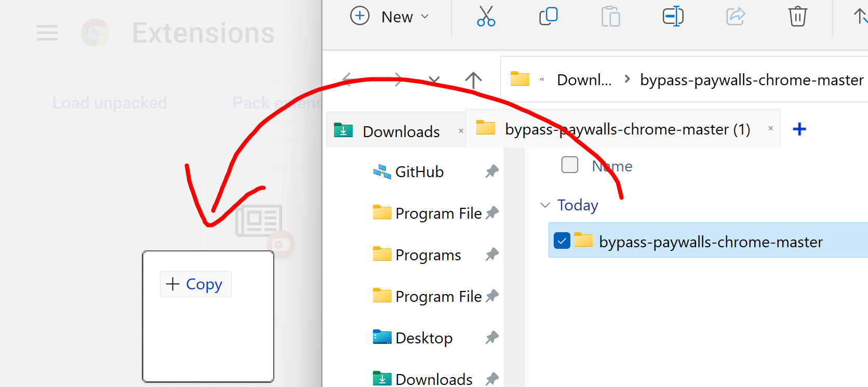Screen dimensions: 868x387
Task: Open first Program File sidebar folder
Action: 427,213
